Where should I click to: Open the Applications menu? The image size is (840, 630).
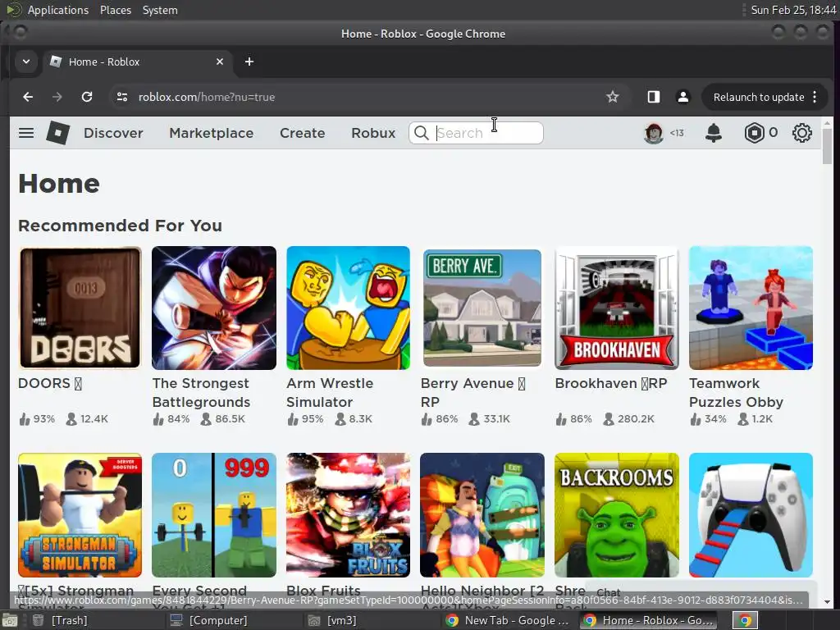tap(58, 10)
